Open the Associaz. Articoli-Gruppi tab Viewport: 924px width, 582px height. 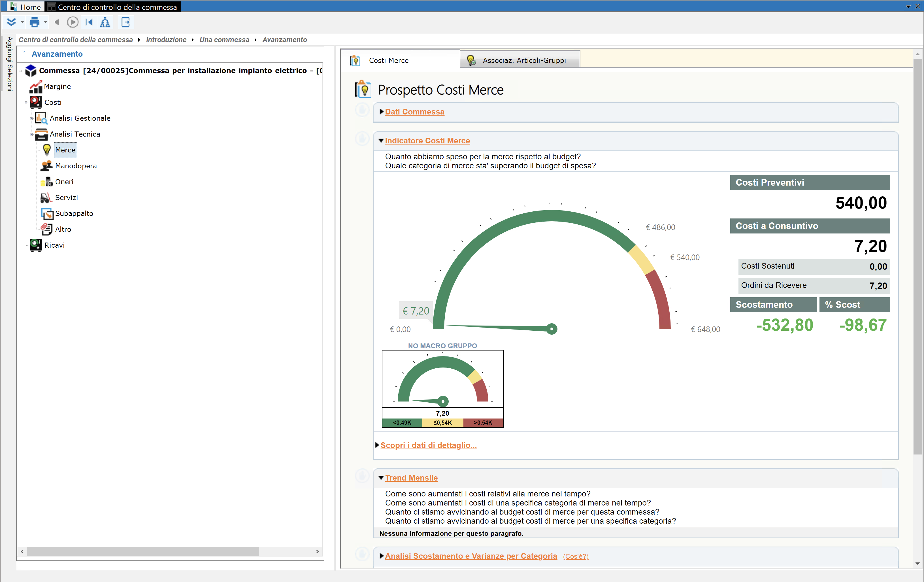[x=520, y=60]
